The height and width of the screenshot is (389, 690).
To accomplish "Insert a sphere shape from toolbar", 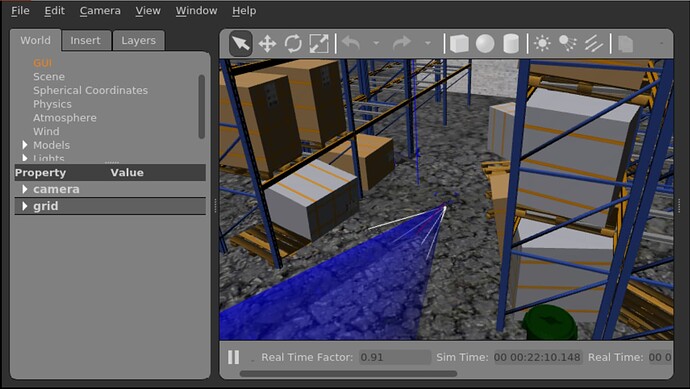I will pos(485,44).
